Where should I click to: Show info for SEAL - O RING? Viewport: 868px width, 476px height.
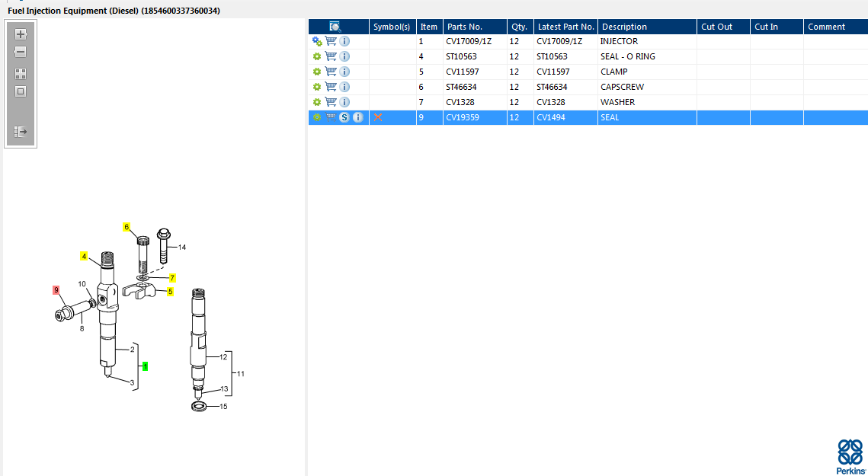pyautogui.click(x=344, y=56)
